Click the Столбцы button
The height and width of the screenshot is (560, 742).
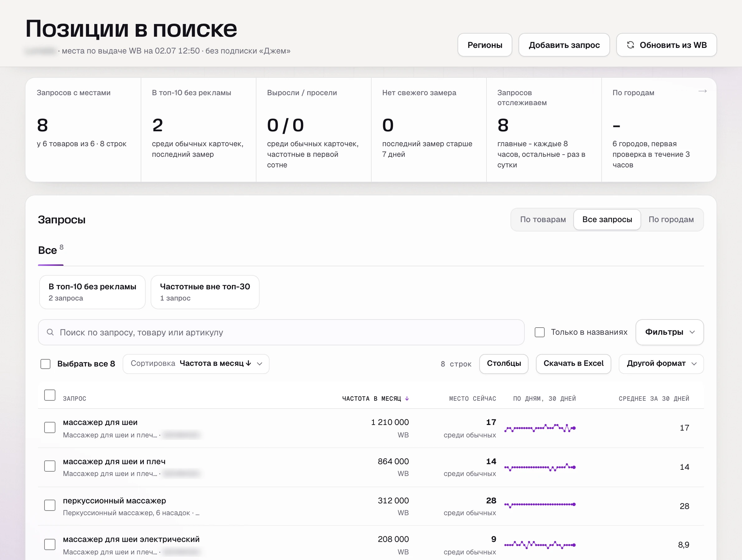[x=504, y=364]
